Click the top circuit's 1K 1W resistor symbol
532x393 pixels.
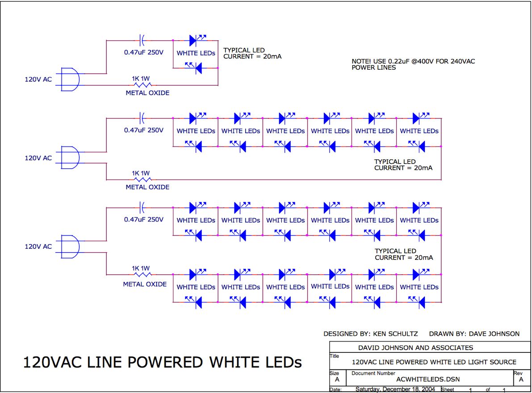coord(142,85)
